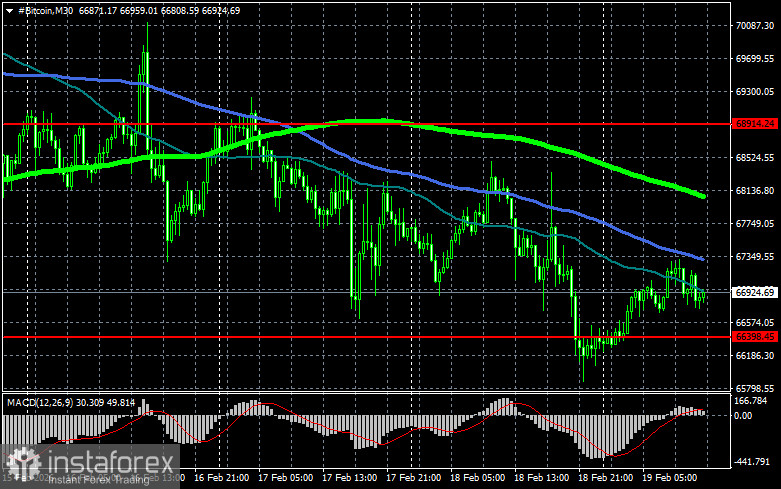Select the 66186.30 price axis value
The width and height of the screenshot is (781, 489).
[x=755, y=356]
